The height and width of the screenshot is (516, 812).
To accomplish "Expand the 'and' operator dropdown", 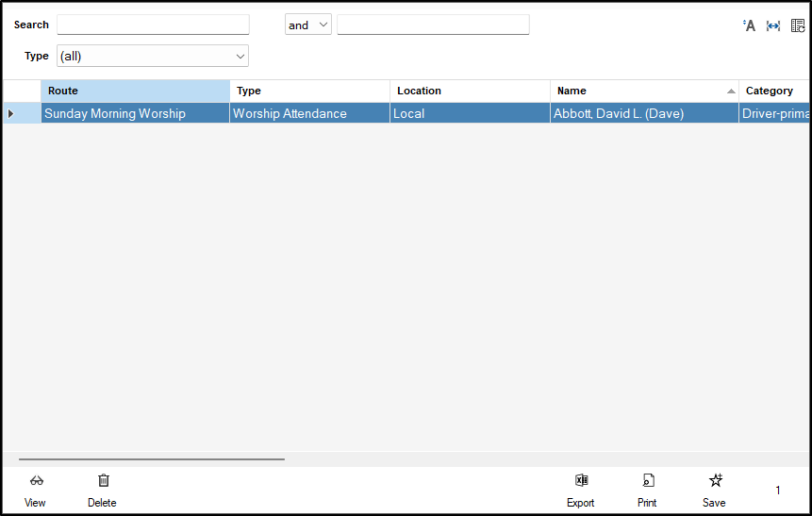I will (x=308, y=25).
